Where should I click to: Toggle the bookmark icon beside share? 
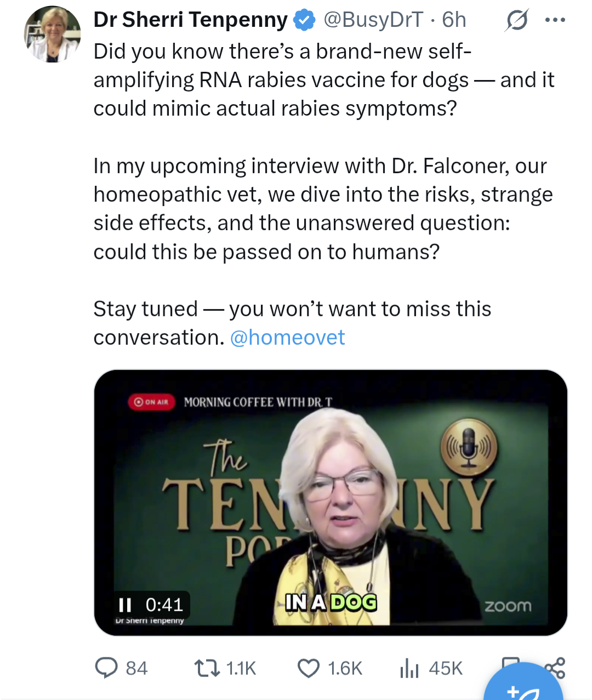tap(510, 662)
